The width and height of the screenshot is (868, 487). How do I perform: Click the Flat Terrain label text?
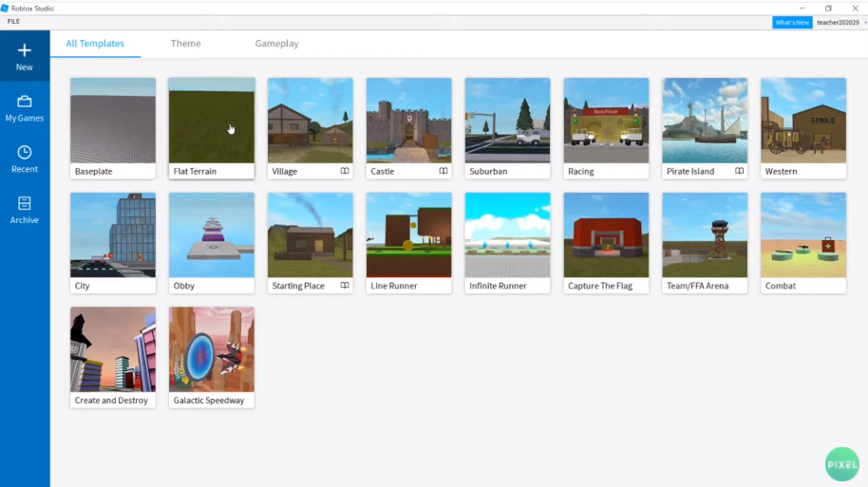pyautogui.click(x=195, y=172)
